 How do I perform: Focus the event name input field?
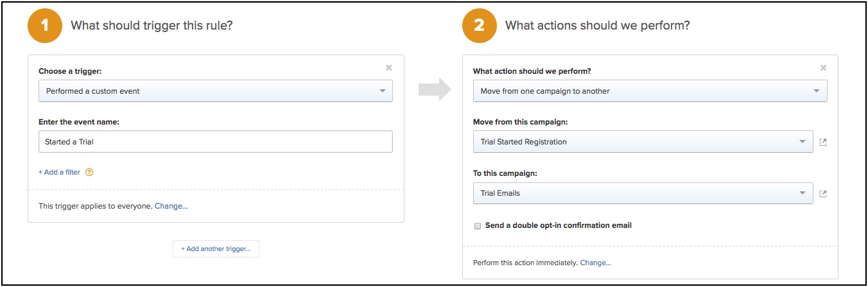tap(215, 142)
